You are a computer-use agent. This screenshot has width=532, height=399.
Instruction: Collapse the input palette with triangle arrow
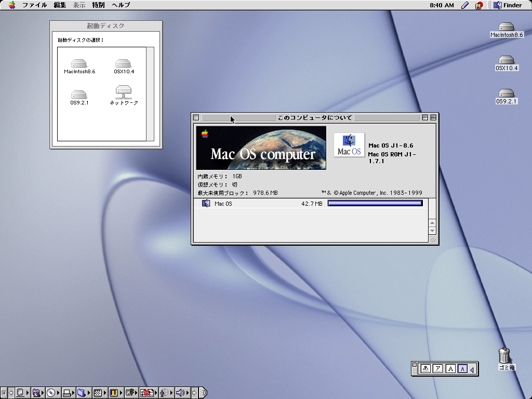point(472,369)
